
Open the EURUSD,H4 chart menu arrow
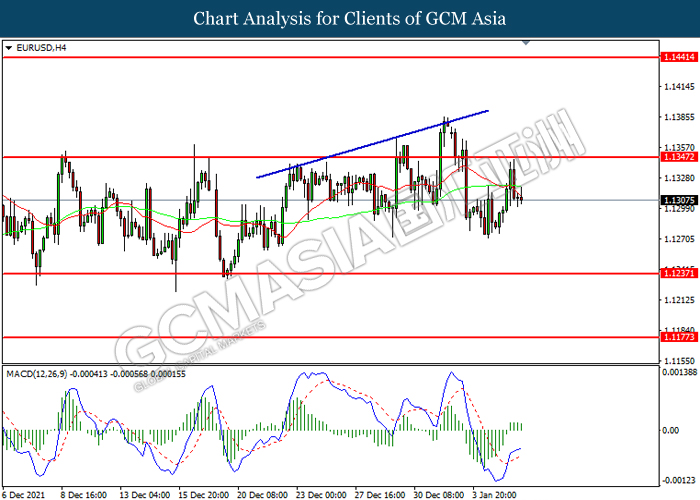[x=8, y=48]
